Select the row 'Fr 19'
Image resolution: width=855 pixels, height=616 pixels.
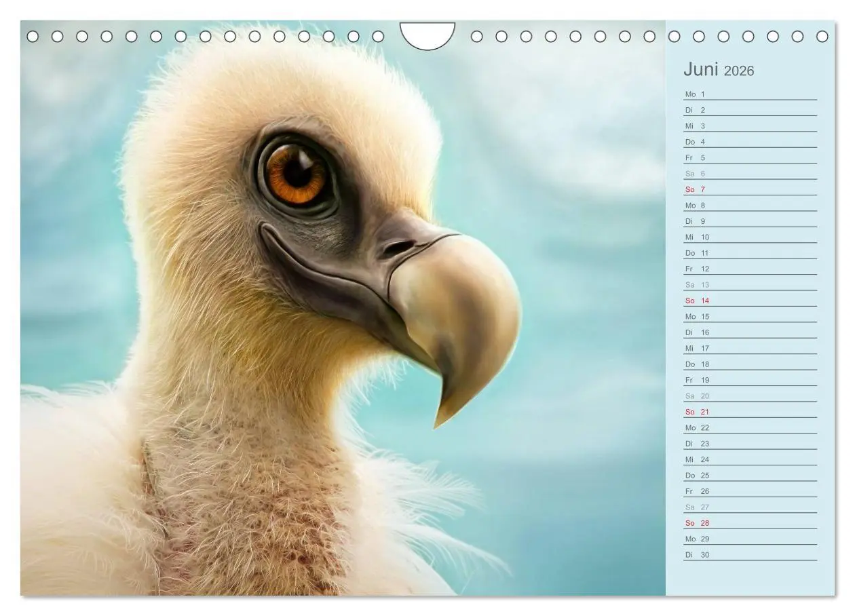(x=750, y=380)
